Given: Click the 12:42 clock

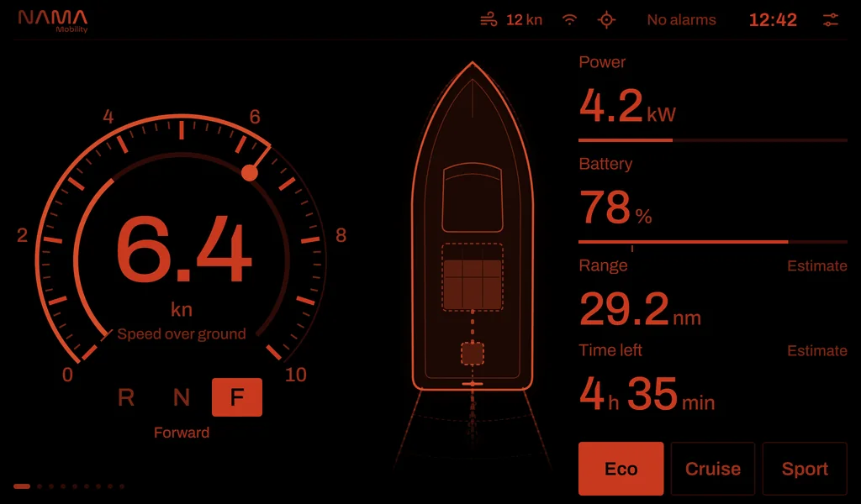Looking at the screenshot, I should pos(773,20).
